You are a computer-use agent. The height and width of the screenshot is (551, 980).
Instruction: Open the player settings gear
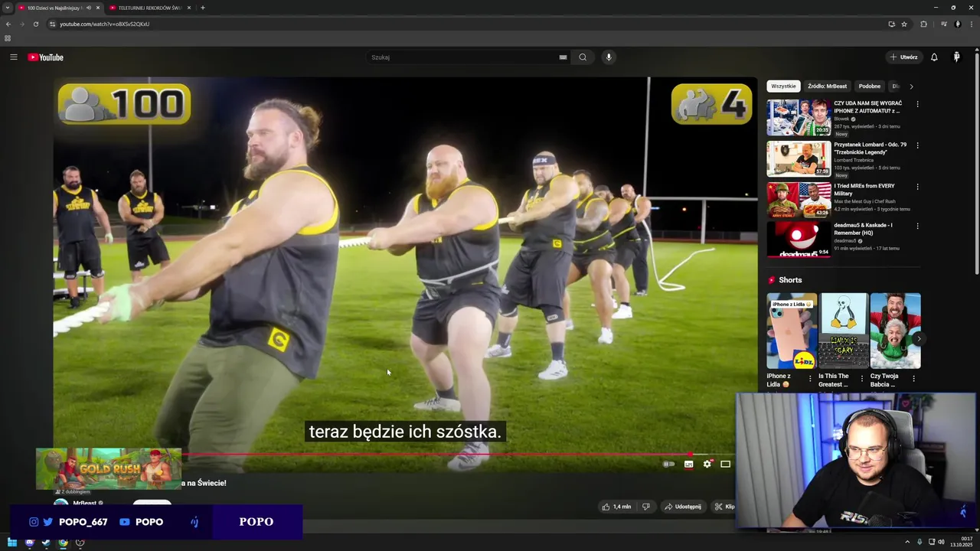tap(707, 464)
